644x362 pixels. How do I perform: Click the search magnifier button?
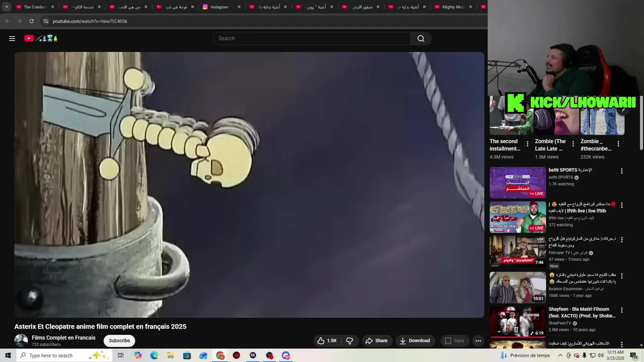point(421,39)
